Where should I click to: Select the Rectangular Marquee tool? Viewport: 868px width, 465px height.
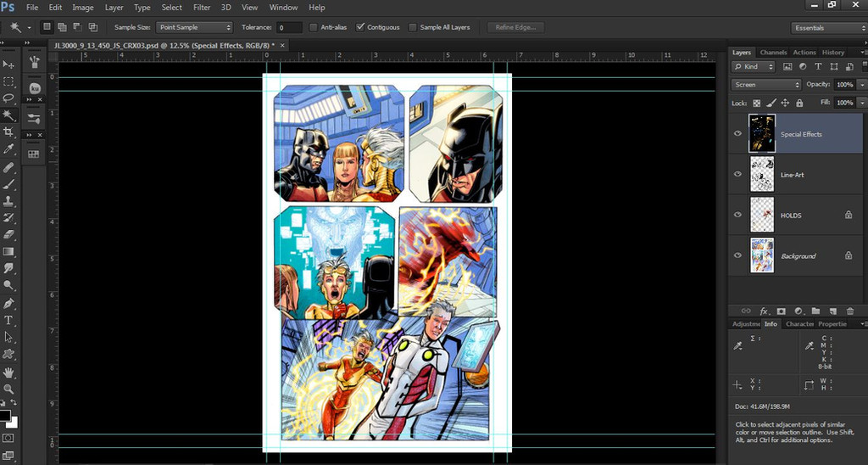[x=8, y=81]
